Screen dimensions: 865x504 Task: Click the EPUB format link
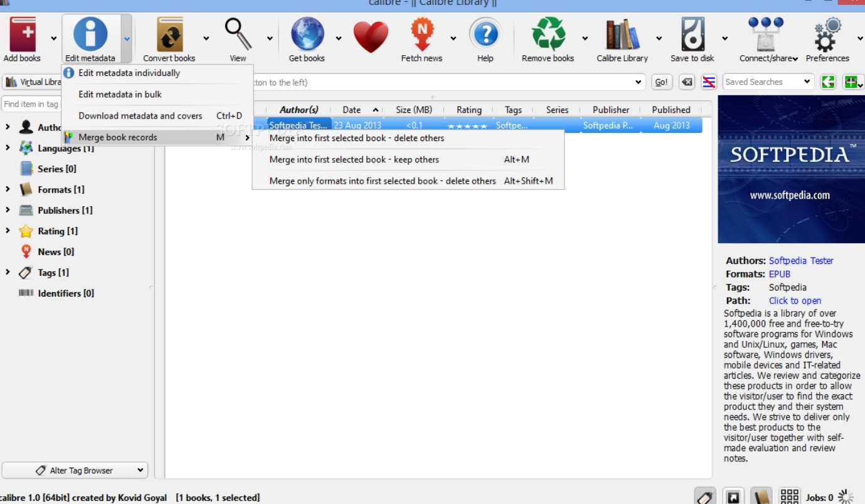tap(780, 274)
